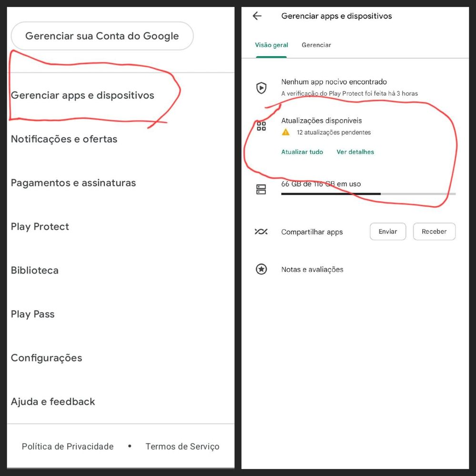Select the Visão geral tab
The image size is (476, 476).
pyautogui.click(x=272, y=45)
